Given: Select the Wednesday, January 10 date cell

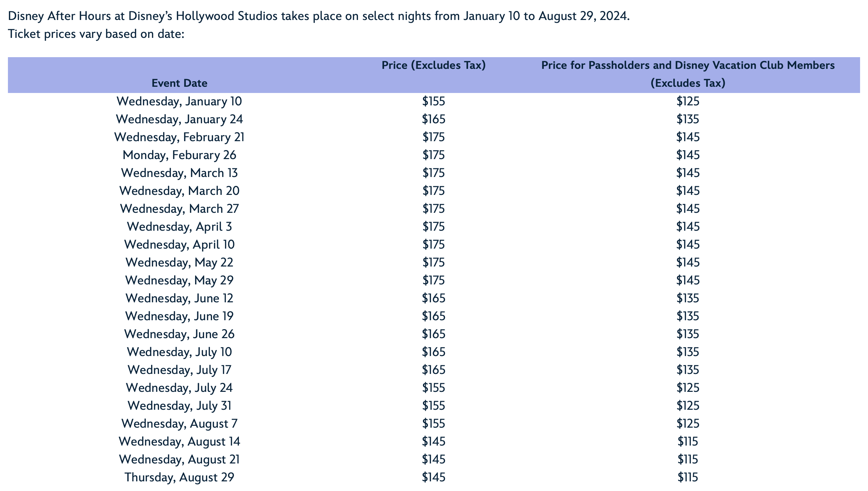Looking at the screenshot, I should pos(179,101).
